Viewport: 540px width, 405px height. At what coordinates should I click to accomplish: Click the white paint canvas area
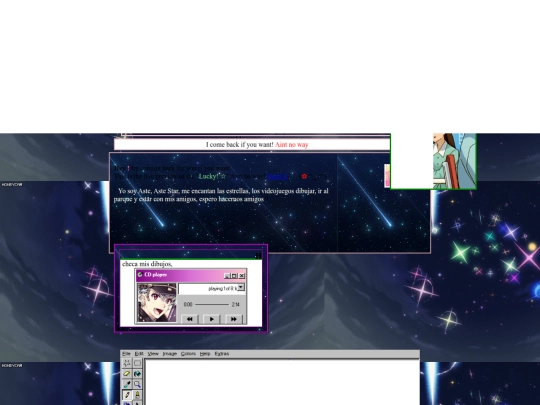(282, 382)
